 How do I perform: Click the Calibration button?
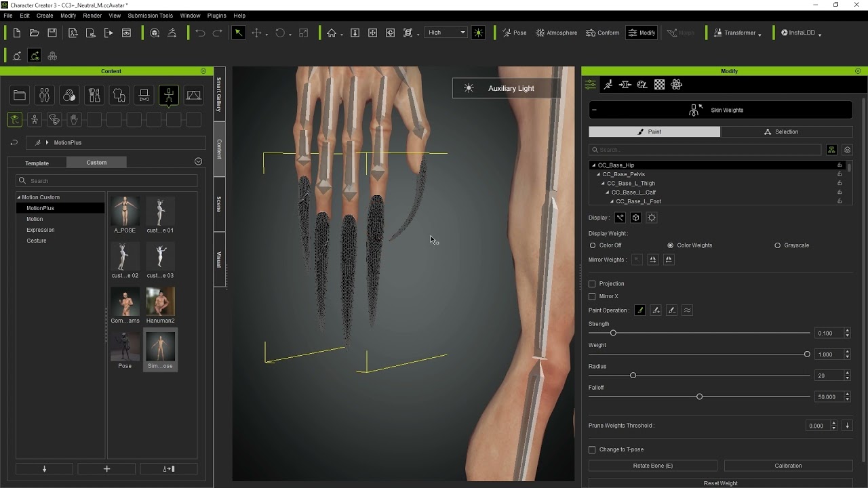coord(788,466)
